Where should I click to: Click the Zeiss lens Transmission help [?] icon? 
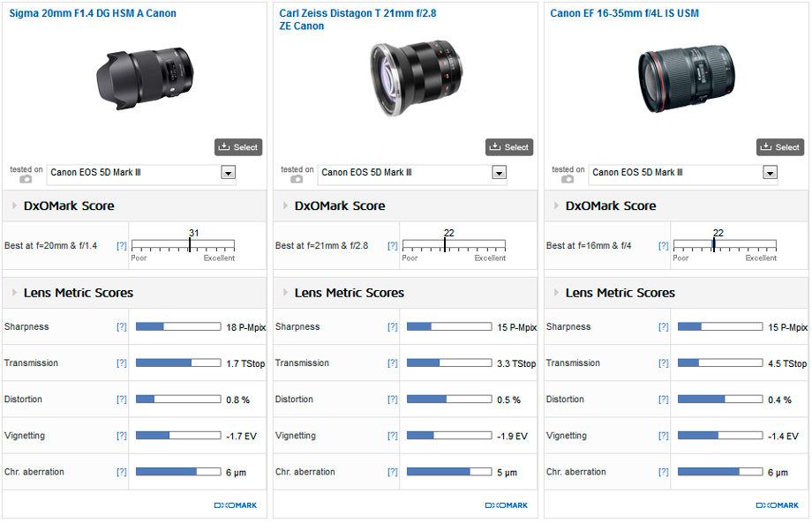(x=393, y=363)
